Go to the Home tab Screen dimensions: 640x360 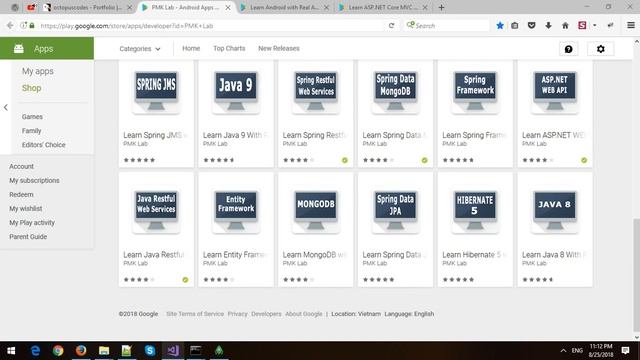191,48
